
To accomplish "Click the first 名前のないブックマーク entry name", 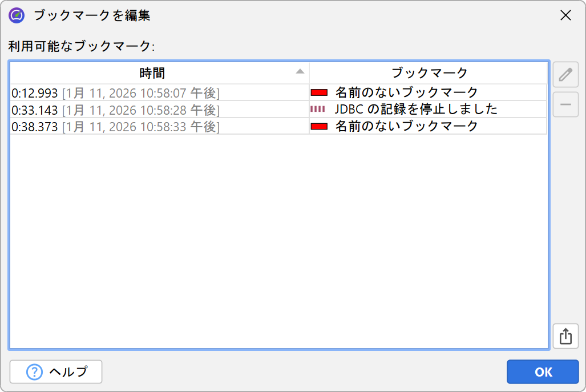I will coord(406,92).
